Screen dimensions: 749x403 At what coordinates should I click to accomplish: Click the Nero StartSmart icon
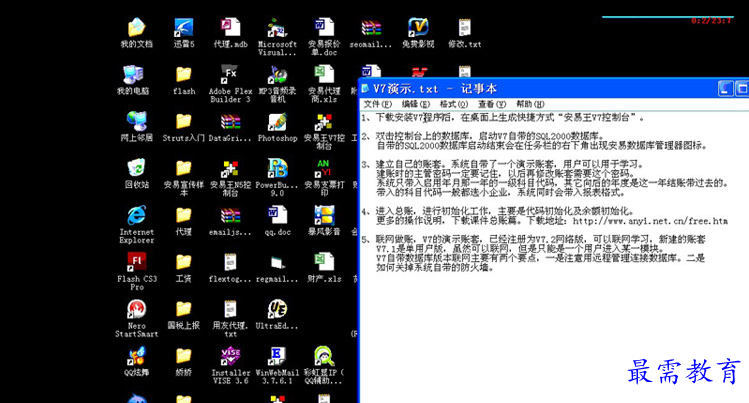(136, 309)
